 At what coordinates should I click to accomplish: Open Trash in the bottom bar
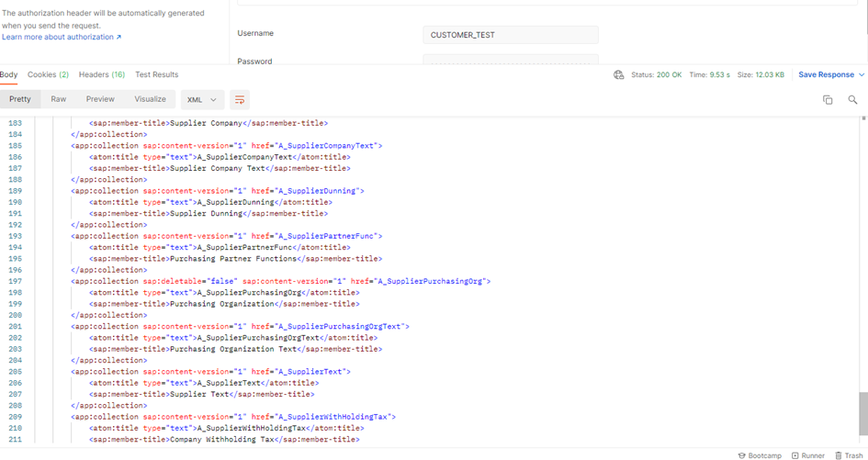(x=849, y=455)
